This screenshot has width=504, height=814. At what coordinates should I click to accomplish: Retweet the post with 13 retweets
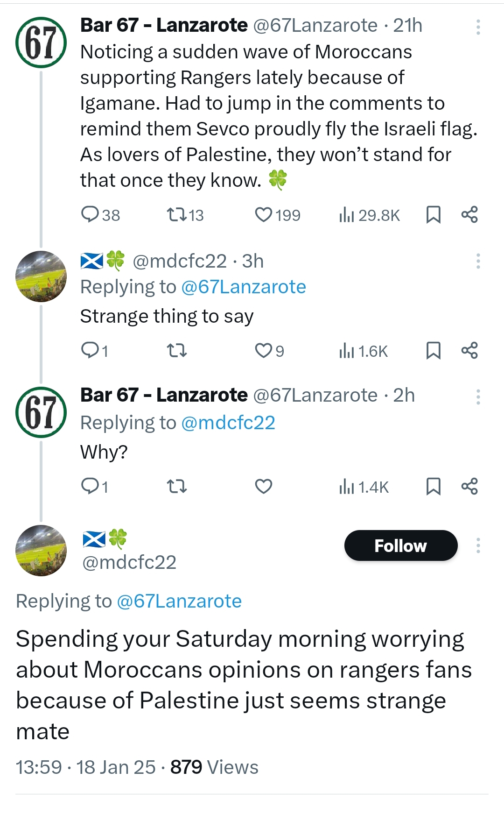click(177, 215)
